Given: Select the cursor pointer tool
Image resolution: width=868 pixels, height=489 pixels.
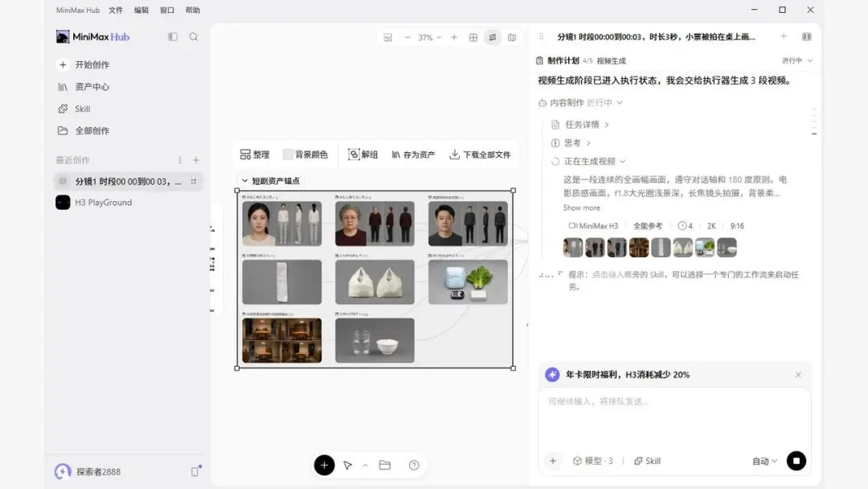Looking at the screenshot, I should tap(348, 465).
